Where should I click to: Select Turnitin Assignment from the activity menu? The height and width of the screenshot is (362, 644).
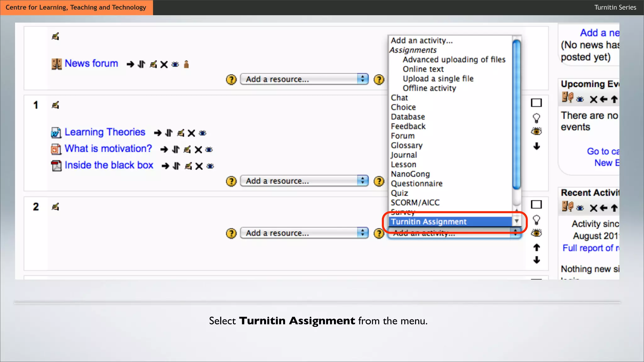(429, 222)
